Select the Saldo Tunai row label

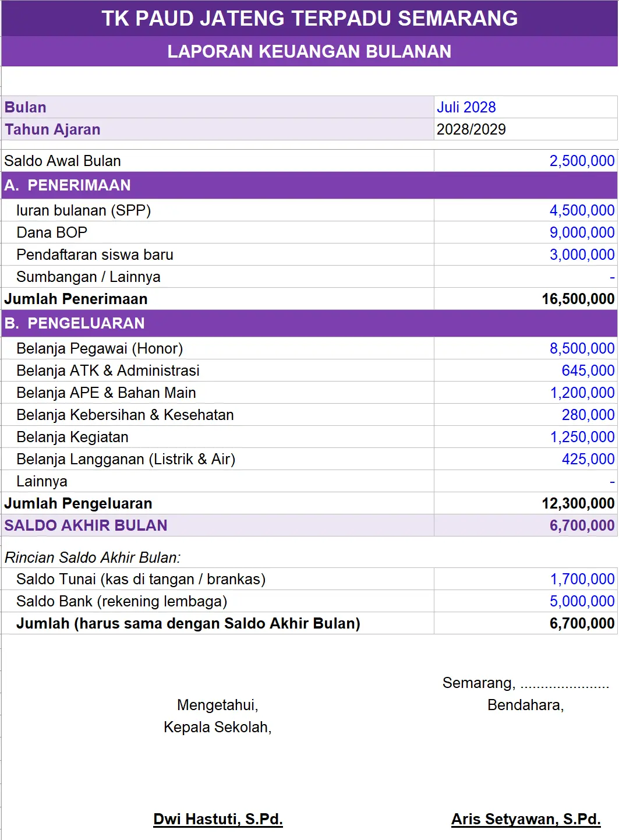tap(141, 579)
